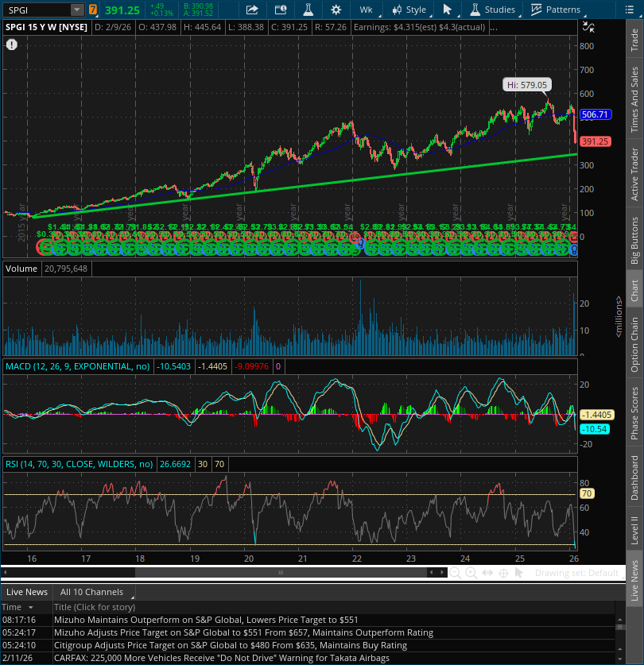644x665 pixels.
Task: Click the RSI study label
Action: pyautogui.click(x=79, y=464)
